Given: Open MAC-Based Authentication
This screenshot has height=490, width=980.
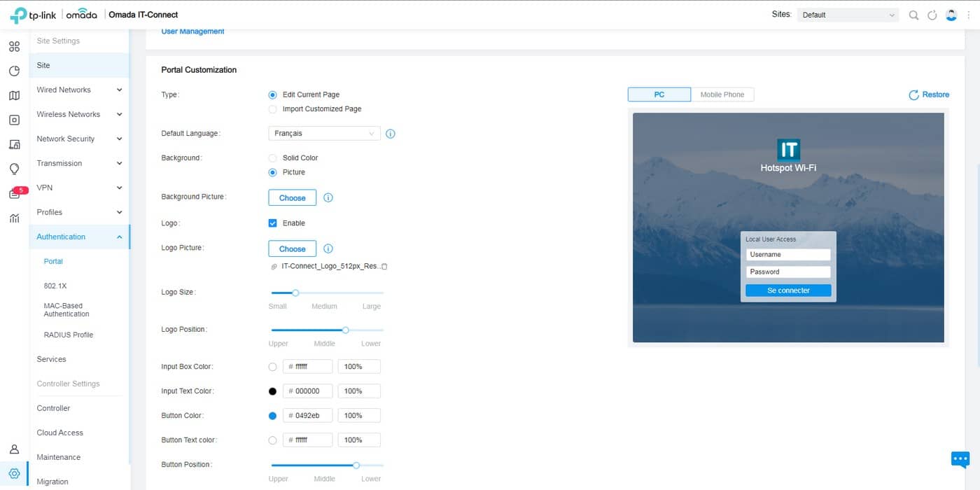Looking at the screenshot, I should click(x=66, y=310).
